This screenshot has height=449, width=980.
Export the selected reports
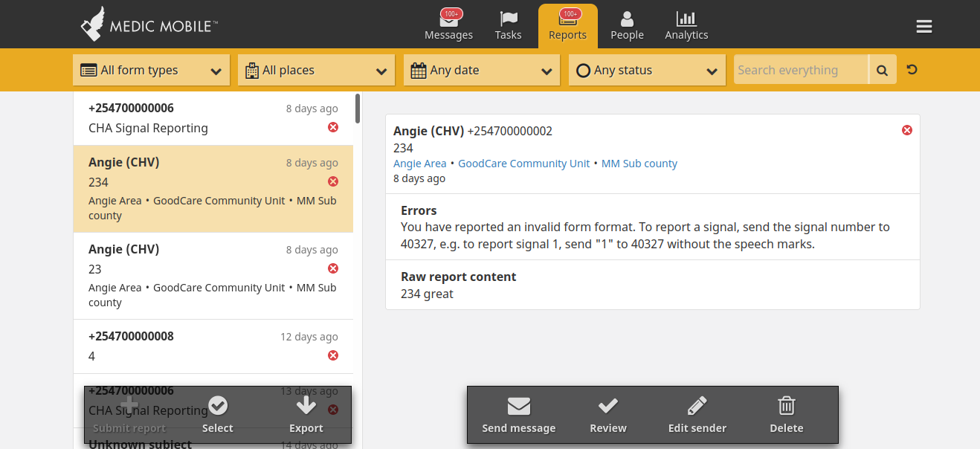click(306, 414)
